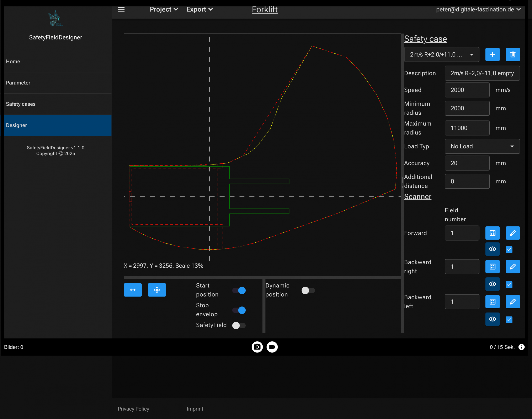The image size is (532, 419).
Task: Delete the safety case with trash icon
Action: [512, 54]
